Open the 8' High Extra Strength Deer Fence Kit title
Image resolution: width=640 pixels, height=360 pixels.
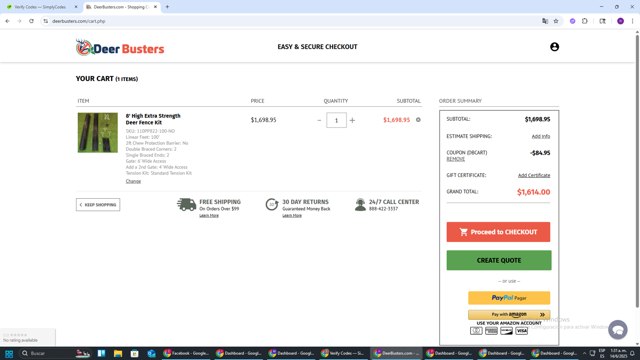pyautogui.click(x=153, y=119)
